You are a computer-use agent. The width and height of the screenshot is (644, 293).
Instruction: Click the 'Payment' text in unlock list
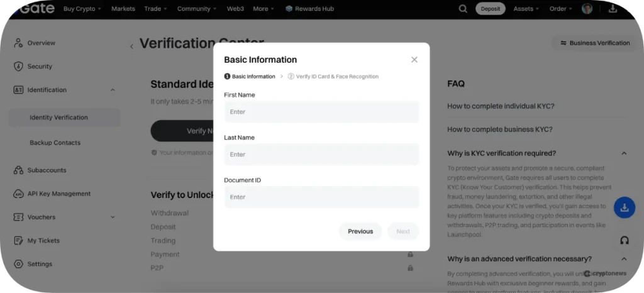pyautogui.click(x=165, y=255)
